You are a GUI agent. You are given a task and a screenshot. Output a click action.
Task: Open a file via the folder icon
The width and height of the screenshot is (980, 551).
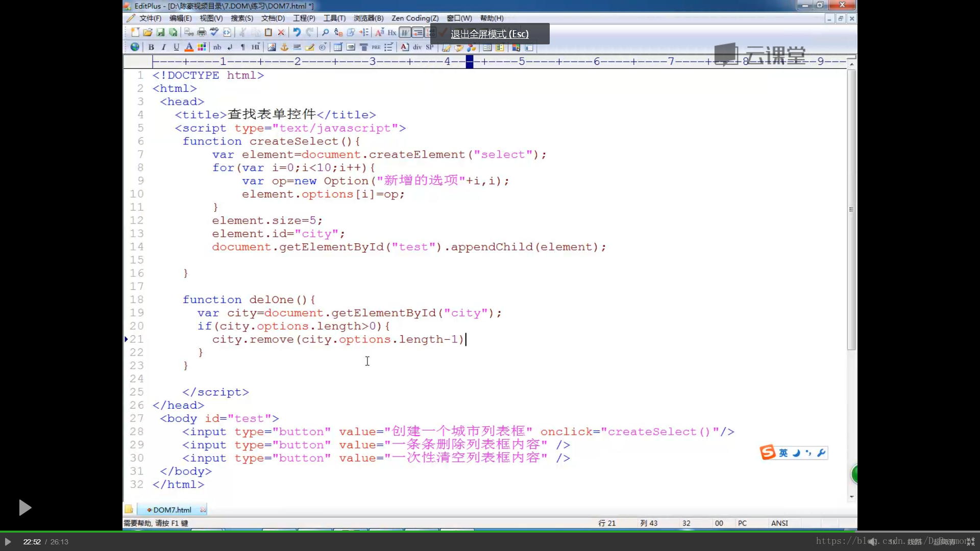point(148,32)
